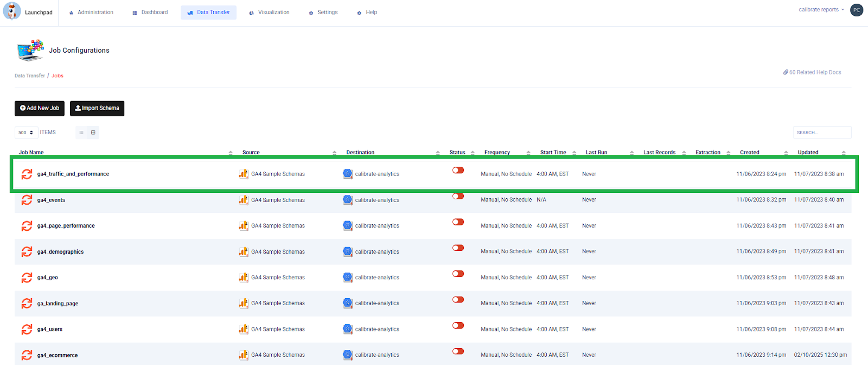Click sync icon for ga_landing_page job
This screenshot has width=868, height=365.
[27, 303]
